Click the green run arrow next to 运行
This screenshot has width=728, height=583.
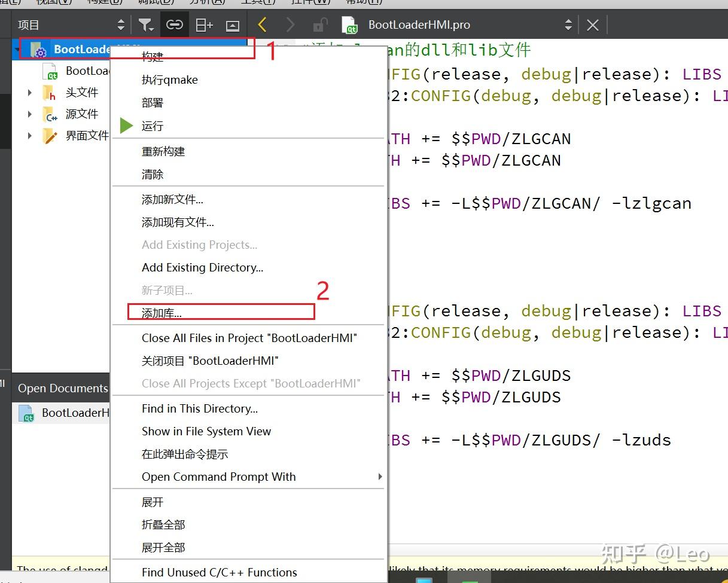pos(127,126)
